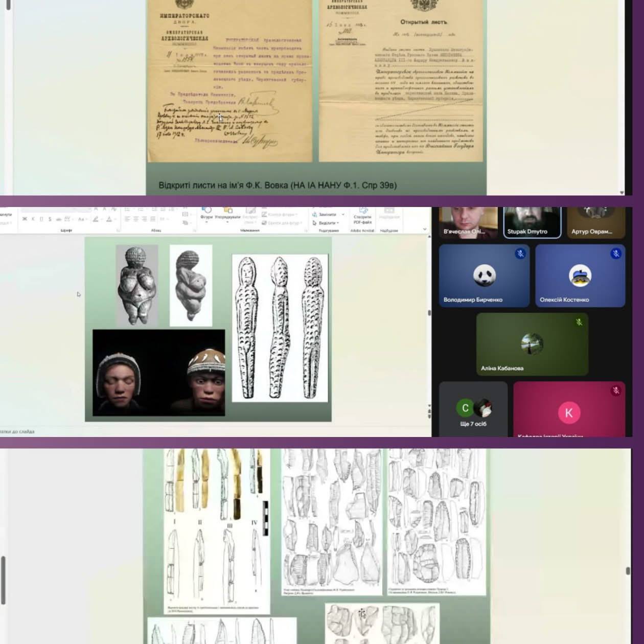Select the Артур Оврам participant tile
644x644 pixels.
(595, 222)
